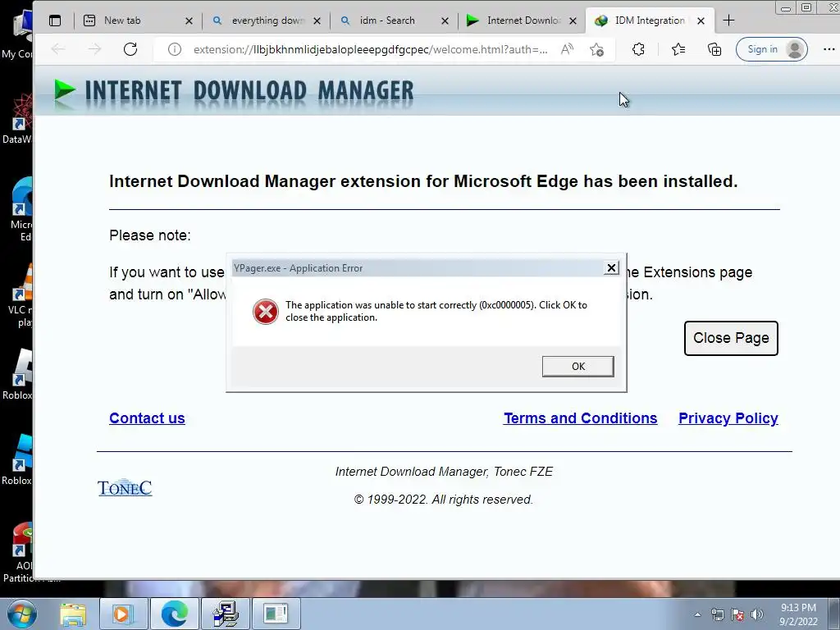Close the New tab browser tab
The width and height of the screenshot is (840, 630).
pyautogui.click(x=189, y=21)
